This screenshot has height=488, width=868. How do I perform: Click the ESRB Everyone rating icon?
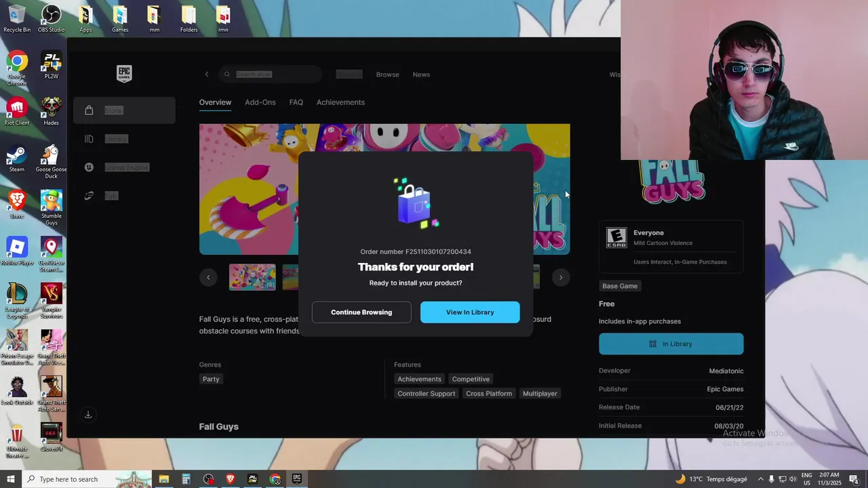616,238
